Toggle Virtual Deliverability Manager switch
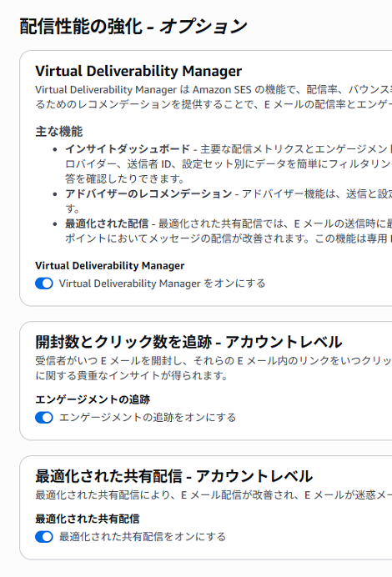Screen dimensions: 392x577 point(44,283)
